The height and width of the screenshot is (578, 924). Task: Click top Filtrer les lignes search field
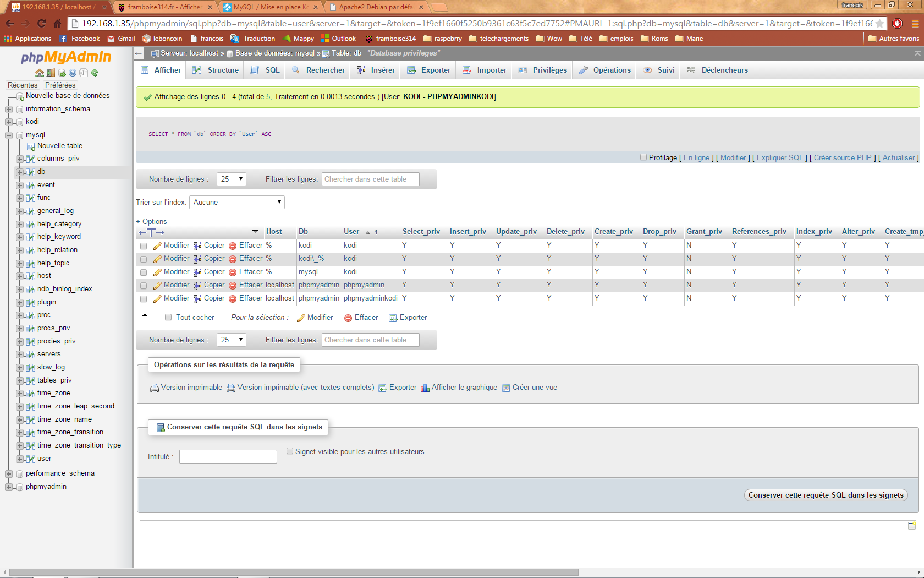pos(371,179)
